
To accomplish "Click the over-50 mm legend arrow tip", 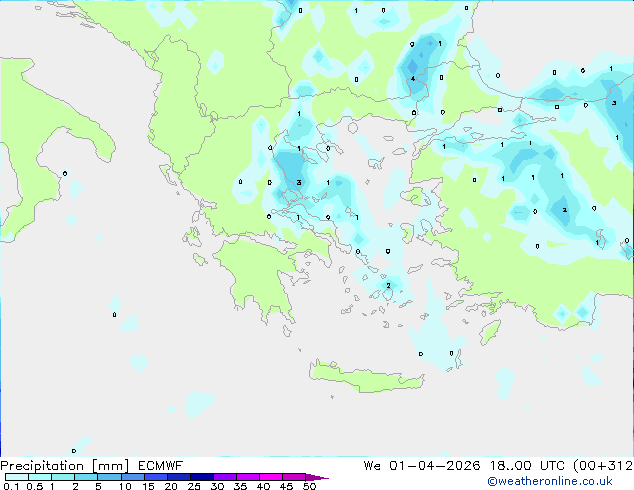I will tap(317, 477).
